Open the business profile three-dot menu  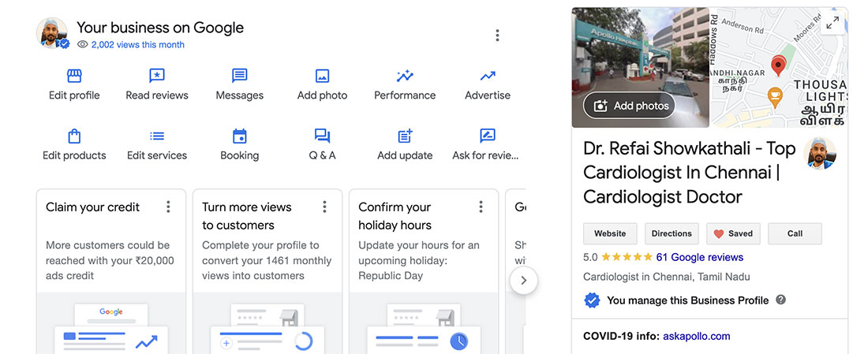tap(497, 35)
